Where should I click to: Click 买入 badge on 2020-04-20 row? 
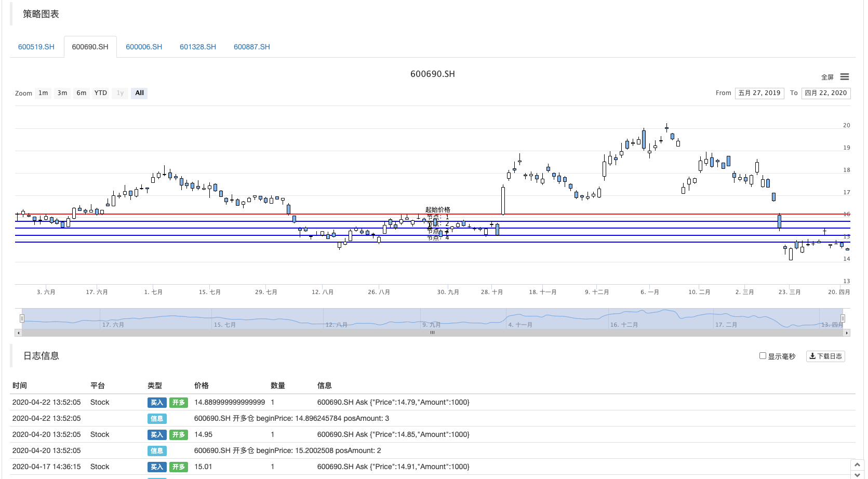coord(157,435)
